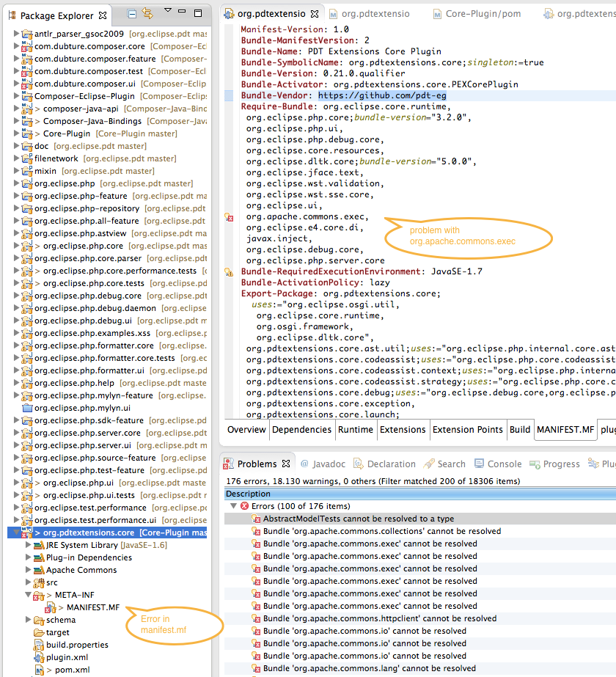Select pom.xml file icon

[40, 670]
